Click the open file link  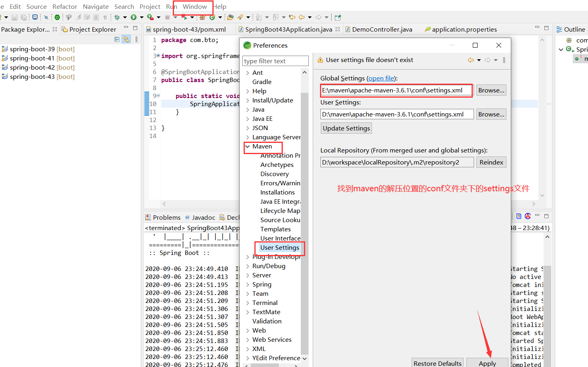(381, 78)
